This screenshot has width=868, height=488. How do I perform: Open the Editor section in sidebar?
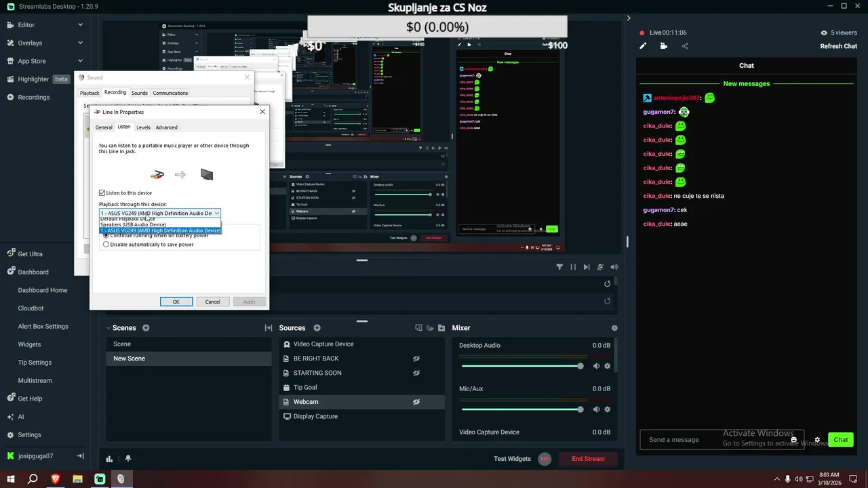[26, 24]
